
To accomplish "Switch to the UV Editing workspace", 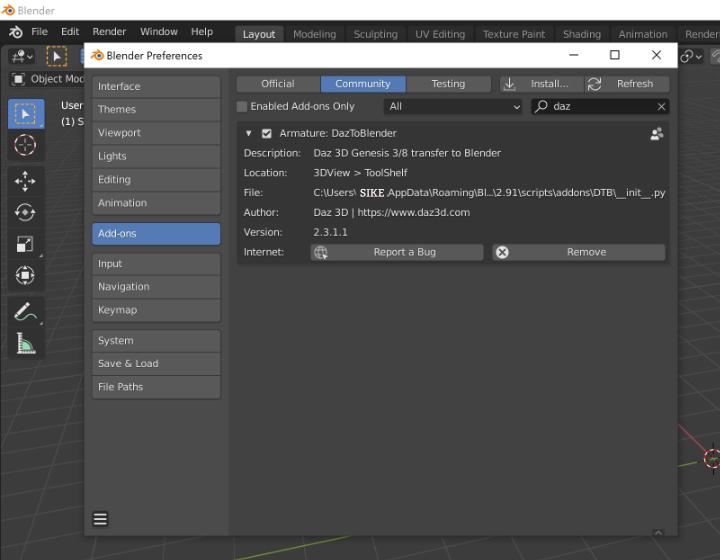I will pos(440,34).
